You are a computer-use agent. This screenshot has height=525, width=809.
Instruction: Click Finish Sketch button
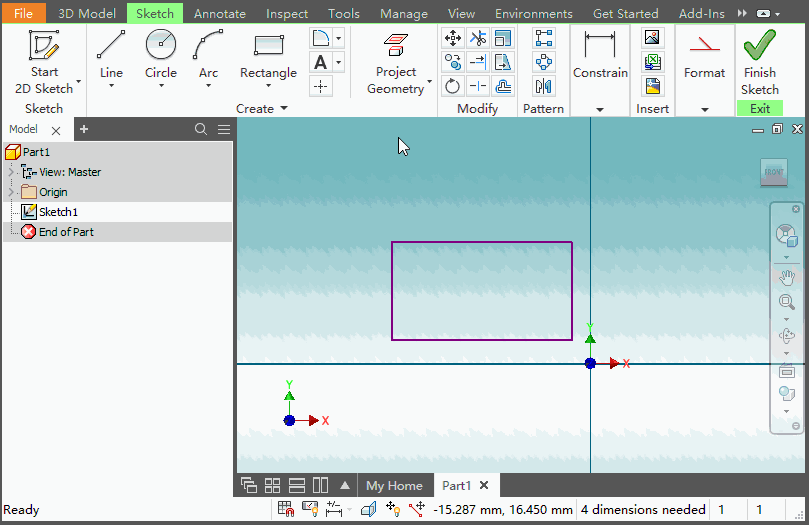point(760,62)
